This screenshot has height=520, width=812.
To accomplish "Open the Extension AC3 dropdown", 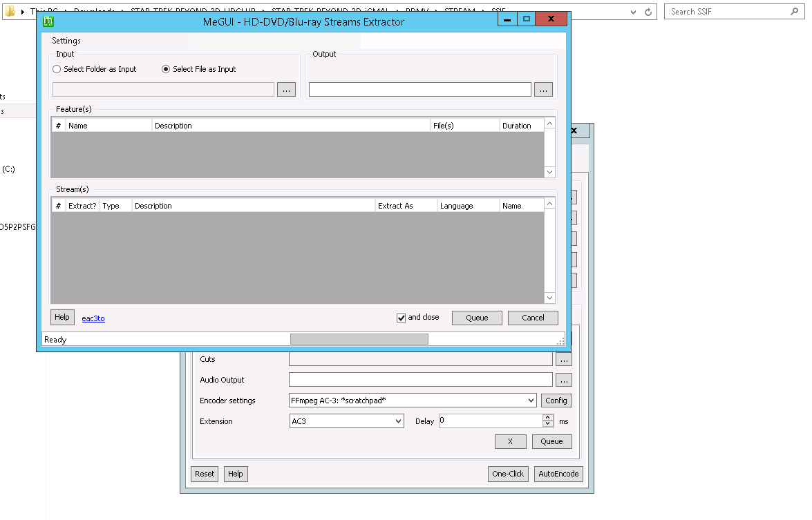I will click(x=346, y=421).
